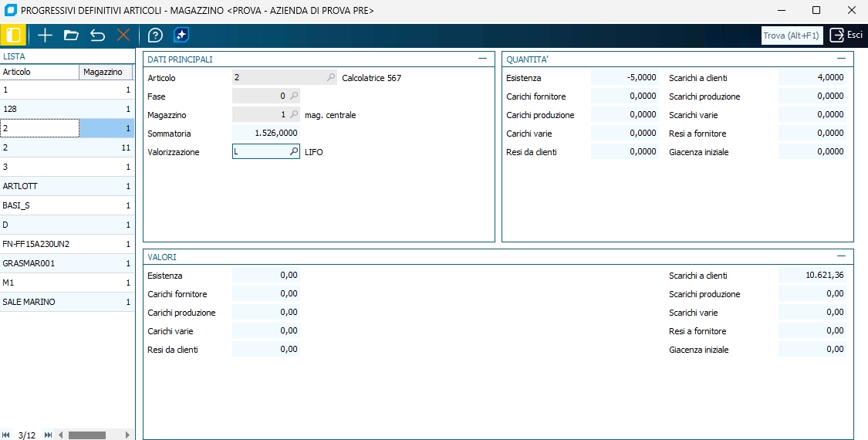Screen dimensions: 868x440
Task: Collapse the VALORI panel
Action: click(x=842, y=256)
